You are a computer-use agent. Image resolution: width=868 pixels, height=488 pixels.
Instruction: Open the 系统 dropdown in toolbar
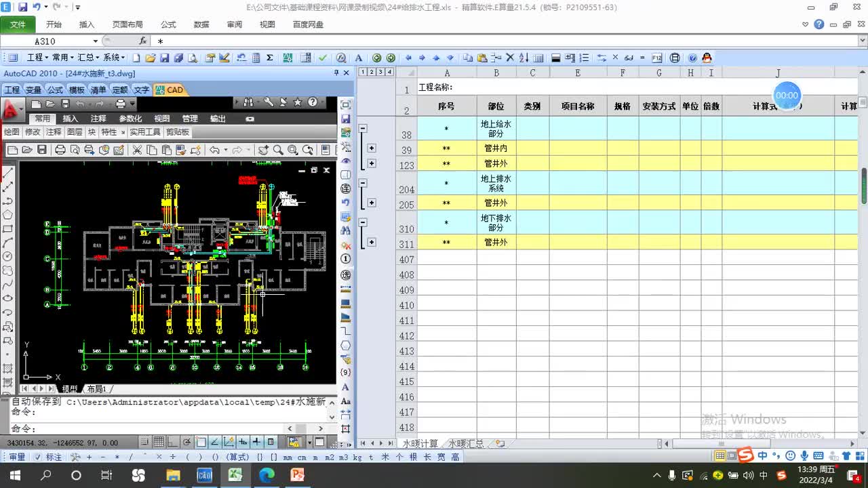coord(114,58)
